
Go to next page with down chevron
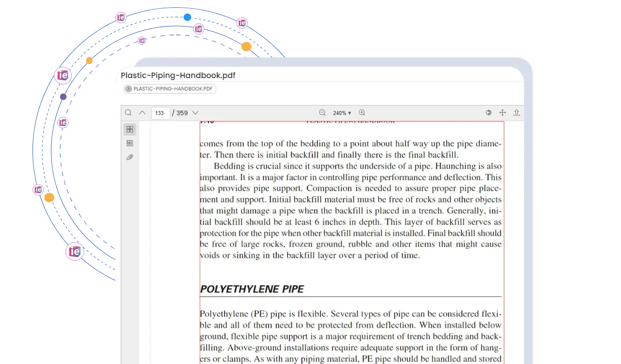195,113
